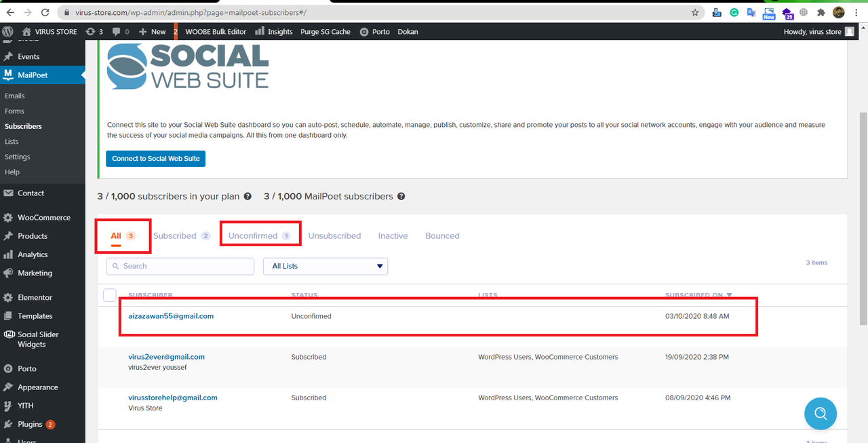Click the help icon beside subscribers in your plan

pyautogui.click(x=248, y=197)
